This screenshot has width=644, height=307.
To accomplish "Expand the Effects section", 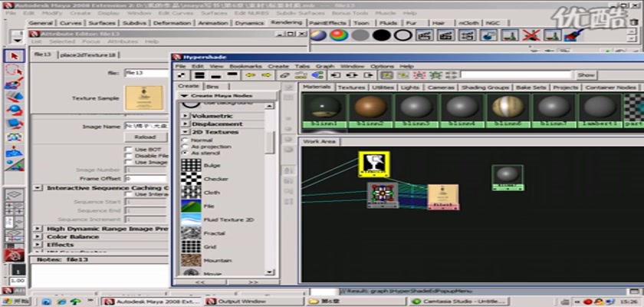I will (38, 245).
